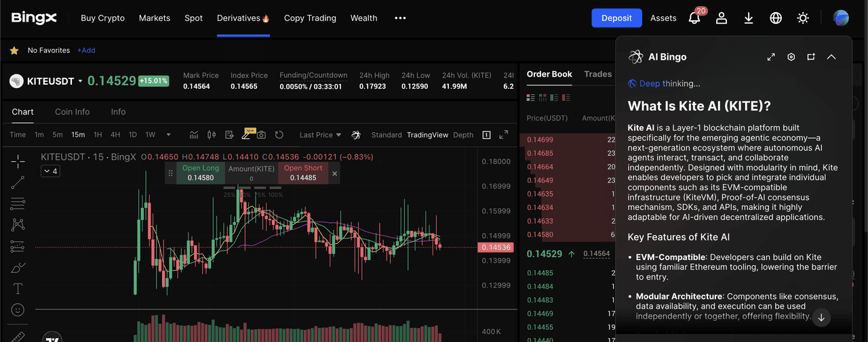This screenshot has height=342, width=868.
Task: Open the notifications bell icon
Action: [694, 18]
